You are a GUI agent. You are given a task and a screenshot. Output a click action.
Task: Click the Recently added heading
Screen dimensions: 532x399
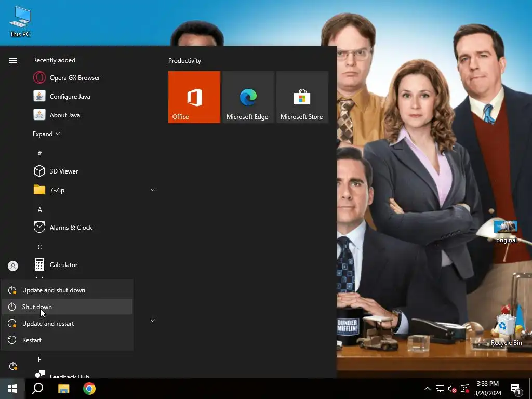[54, 60]
